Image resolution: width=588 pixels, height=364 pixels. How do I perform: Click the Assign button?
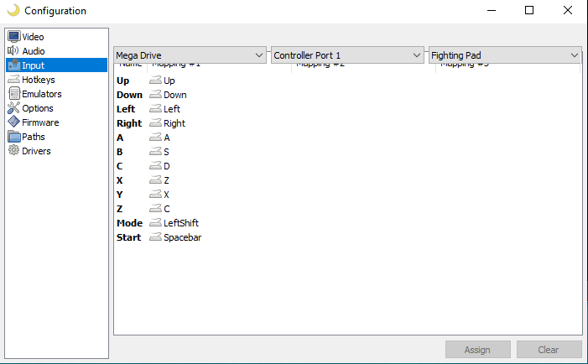(478, 350)
